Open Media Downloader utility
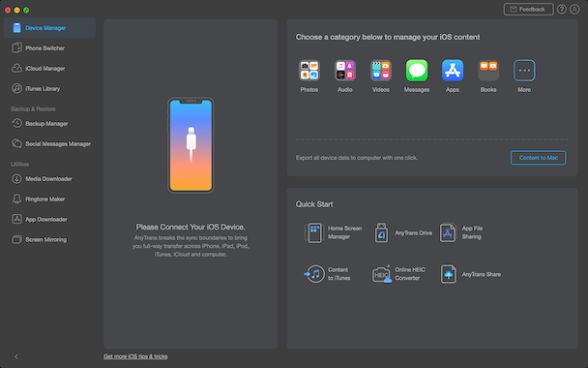The height and width of the screenshot is (368, 588). [x=50, y=179]
